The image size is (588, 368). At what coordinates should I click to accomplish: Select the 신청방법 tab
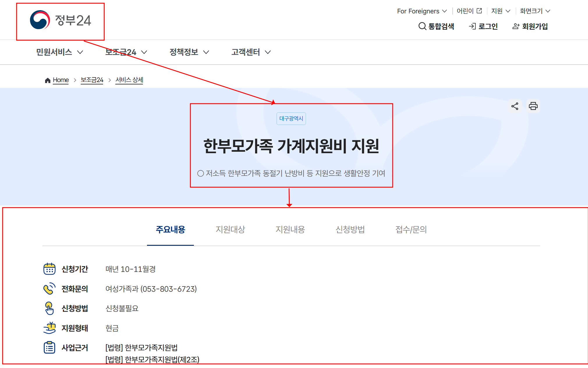[x=350, y=229]
